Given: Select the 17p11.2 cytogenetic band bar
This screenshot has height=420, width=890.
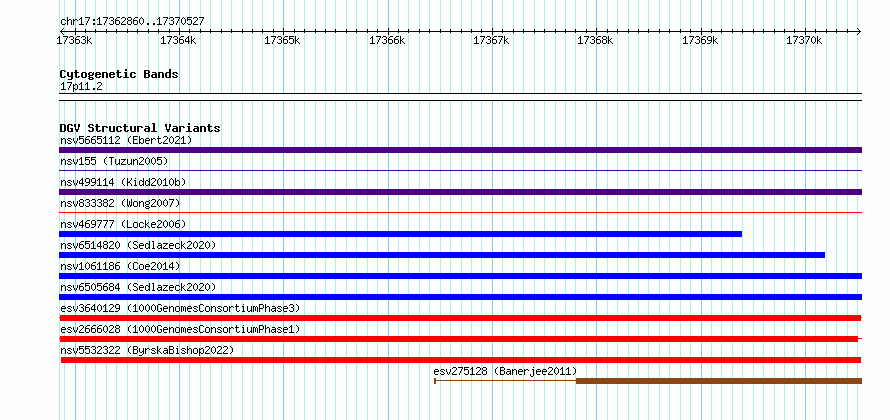Looking at the screenshot, I should (460, 97).
